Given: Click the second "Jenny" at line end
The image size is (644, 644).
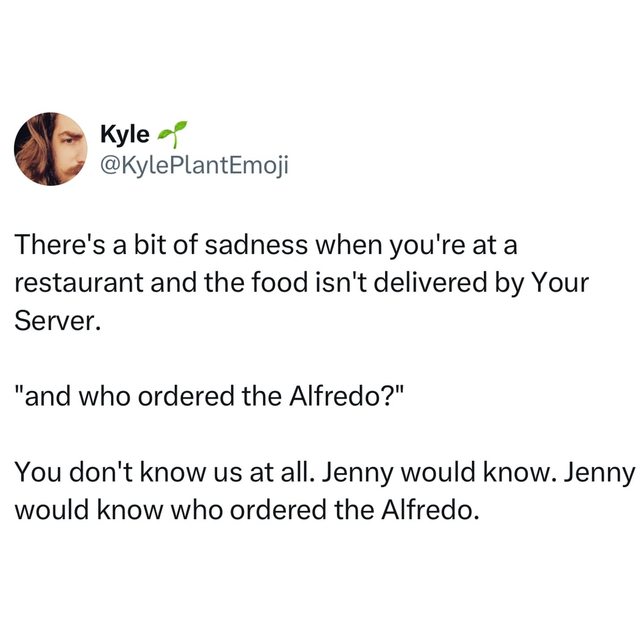Looking at the screenshot, I should coord(599,473).
